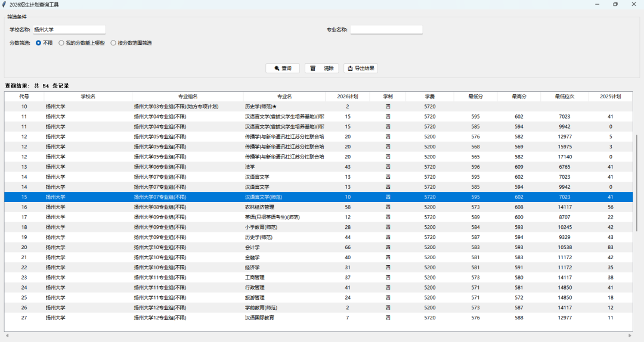The width and height of the screenshot is (644, 342).
Task: Select the 按分数范围筛选 radio option
Action: click(x=131, y=43)
